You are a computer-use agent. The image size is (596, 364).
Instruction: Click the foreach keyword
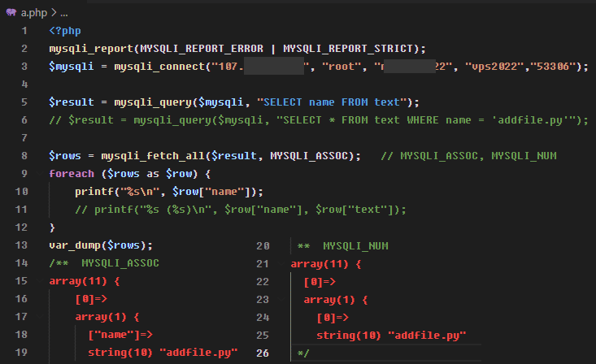tap(72, 174)
